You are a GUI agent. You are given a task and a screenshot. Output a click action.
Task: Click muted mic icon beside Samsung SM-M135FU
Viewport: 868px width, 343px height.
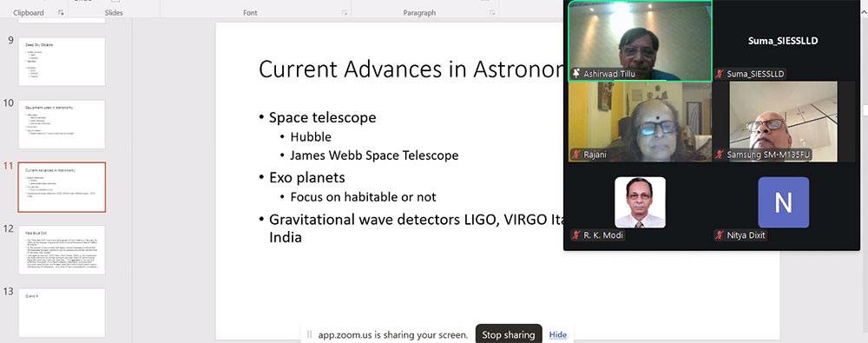point(720,155)
